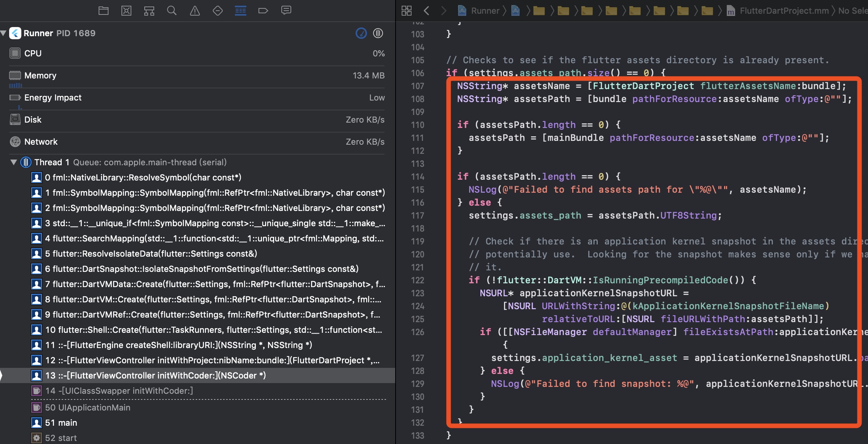This screenshot has width=868, height=444.
Task: Click the Runner gauge display toggle
Action: pos(361,33)
